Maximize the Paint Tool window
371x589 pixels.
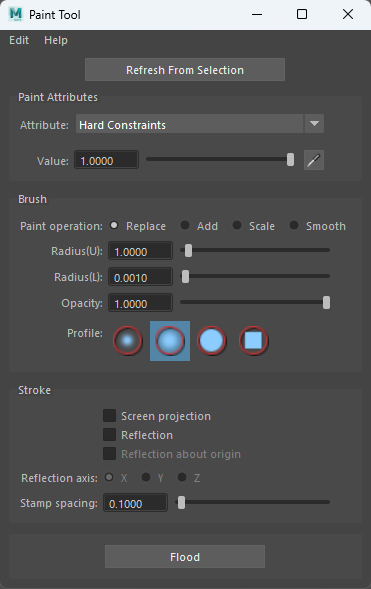pos(302,14)
